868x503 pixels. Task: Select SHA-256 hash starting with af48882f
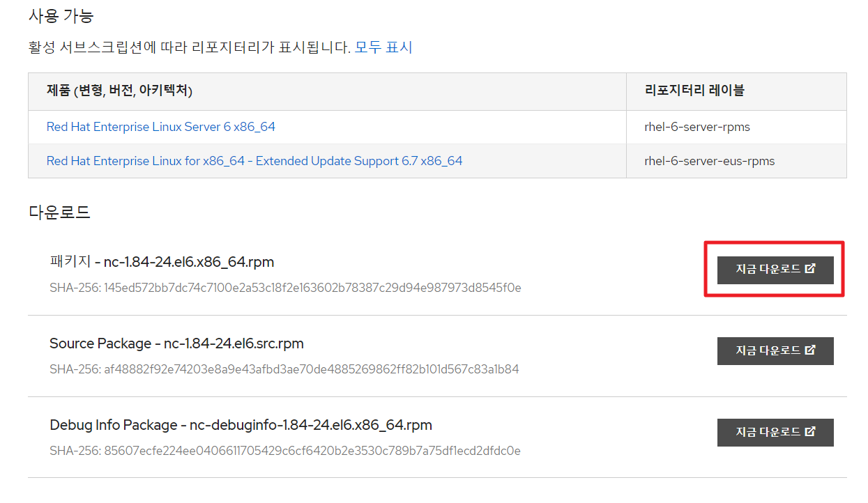pyautogui.click(x=284, y=369)
